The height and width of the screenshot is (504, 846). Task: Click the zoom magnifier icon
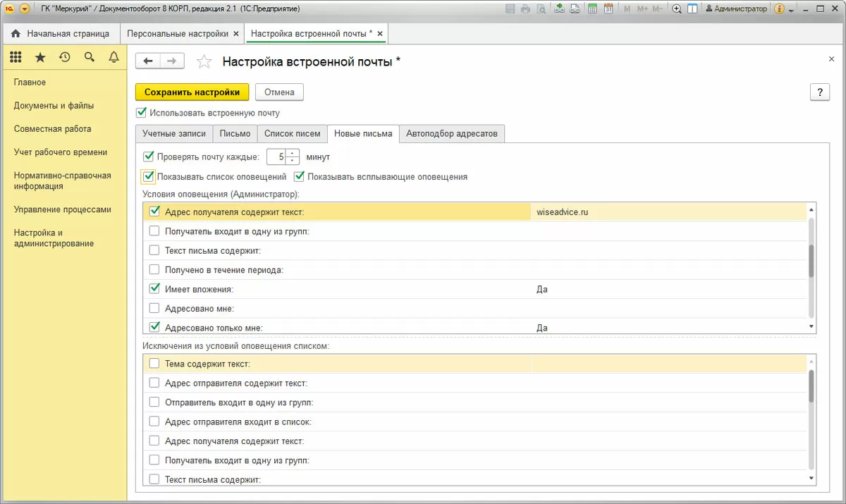click(x=677, y=9)
